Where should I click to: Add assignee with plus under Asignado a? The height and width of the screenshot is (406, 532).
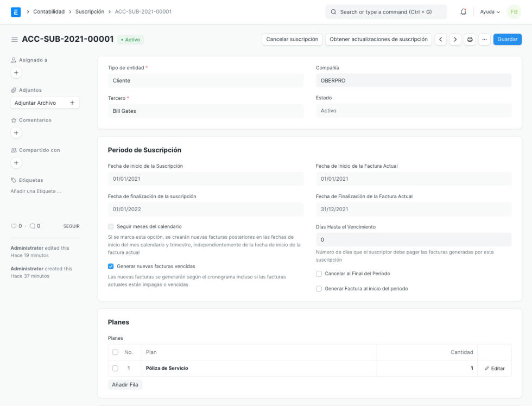point(16,73)
